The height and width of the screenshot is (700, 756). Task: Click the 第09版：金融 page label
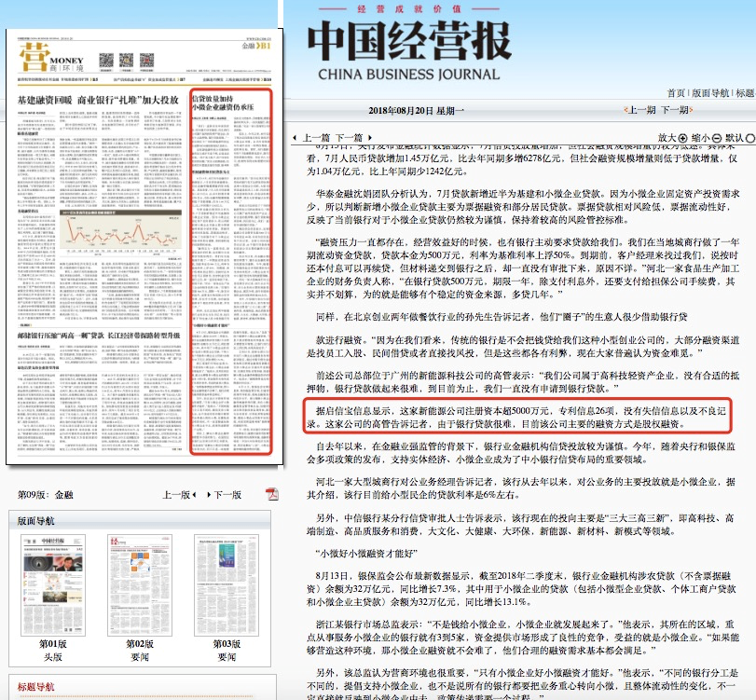click(46, 495)
